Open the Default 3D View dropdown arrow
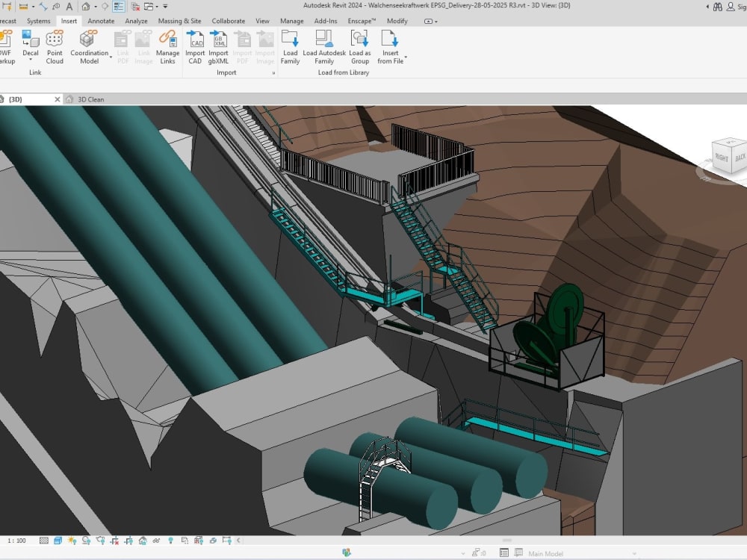 click(x=96, y=7)
